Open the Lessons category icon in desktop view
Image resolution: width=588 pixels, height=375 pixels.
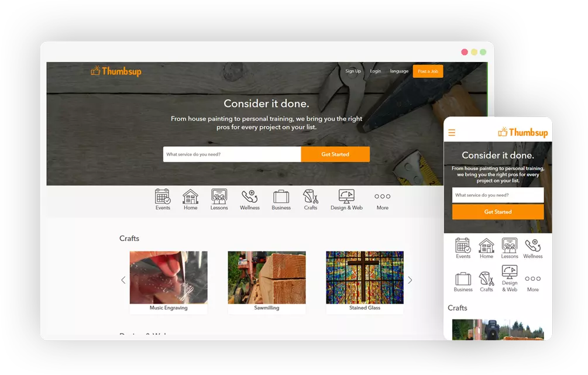[219, 197]
